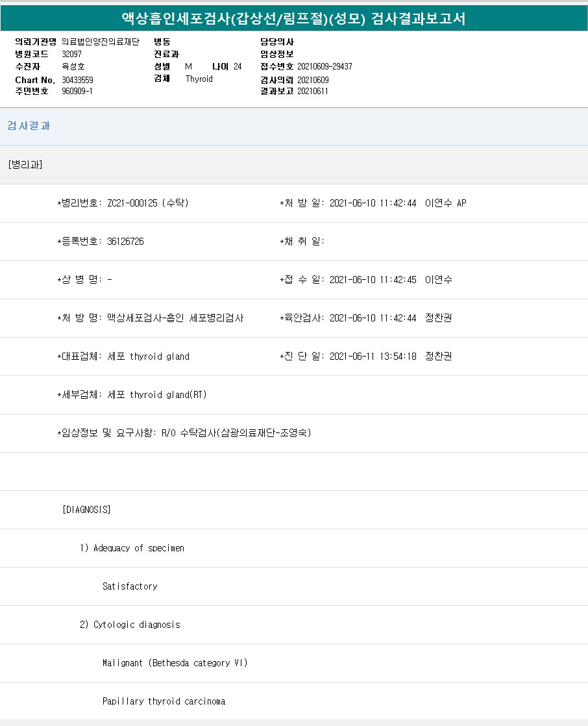Click '2) Cytologic diagnosis' line
The height and width of the screenshot is (726, 588).
coord(130,625)
